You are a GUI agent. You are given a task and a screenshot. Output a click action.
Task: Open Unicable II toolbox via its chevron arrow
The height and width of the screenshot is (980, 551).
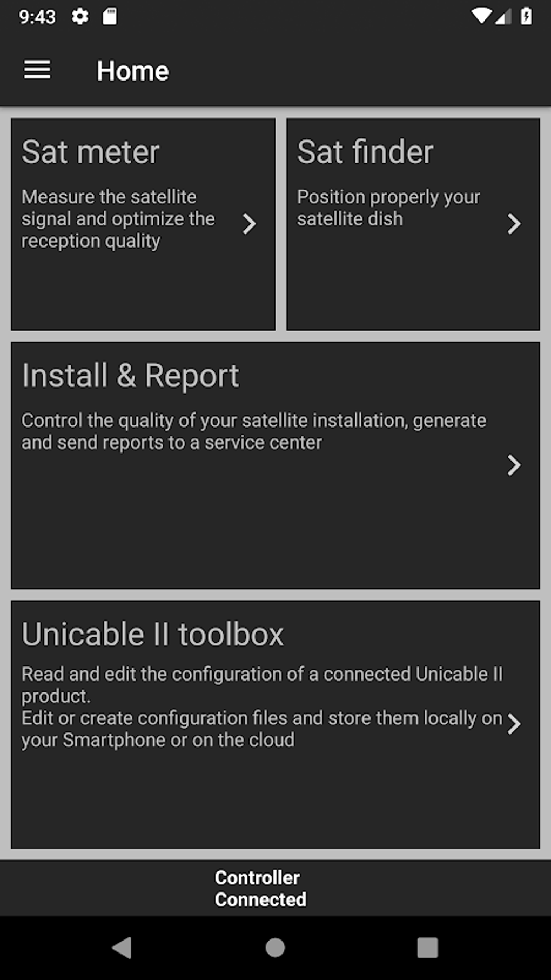pos(513,724)
